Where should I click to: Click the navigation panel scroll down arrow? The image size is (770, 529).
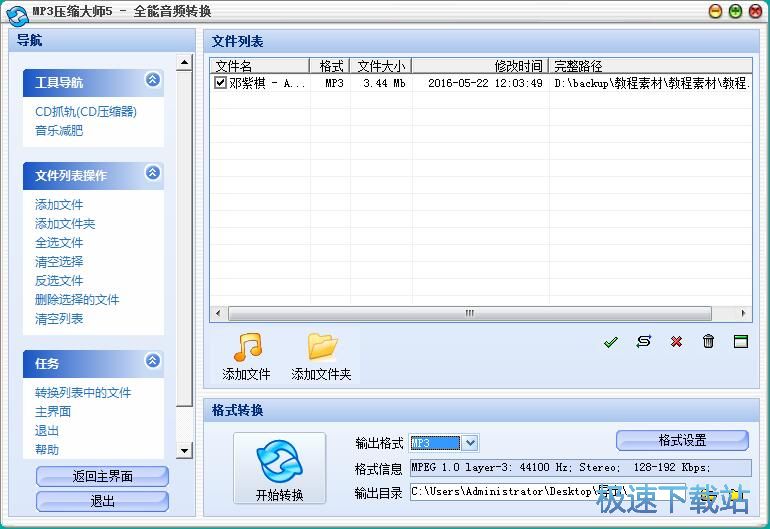pos(184,450)
